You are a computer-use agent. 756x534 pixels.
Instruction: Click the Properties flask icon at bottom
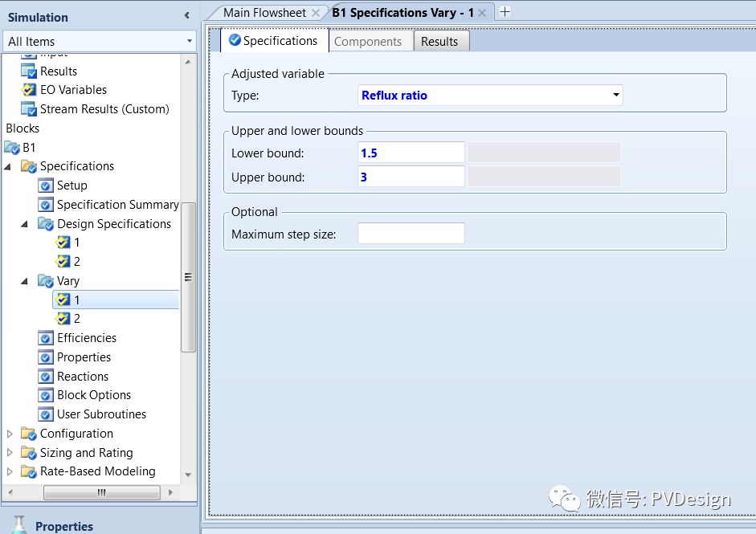click(x=18, y=525)
